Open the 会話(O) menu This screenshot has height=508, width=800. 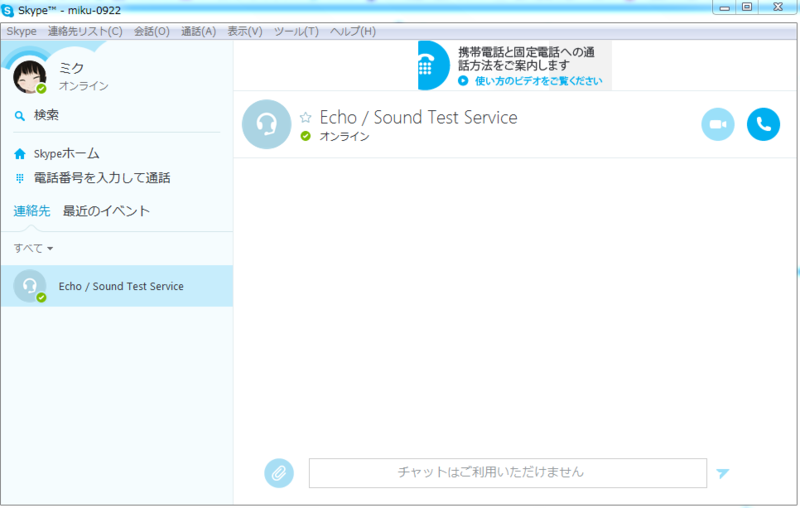point(152,31)
